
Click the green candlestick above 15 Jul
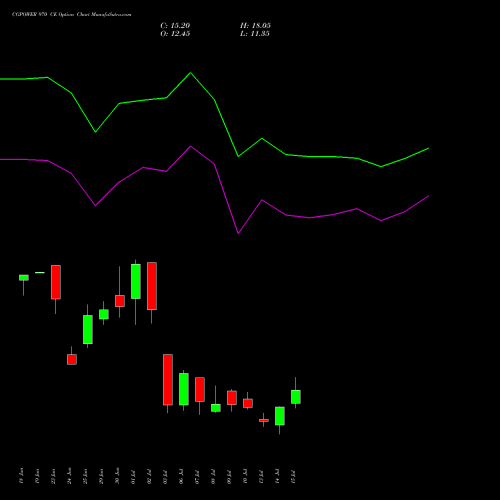(296, 397)
